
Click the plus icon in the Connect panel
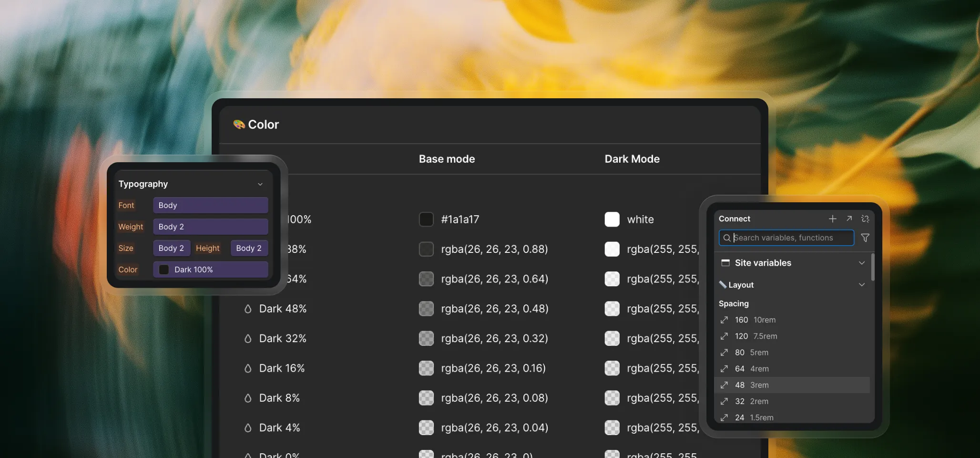833,219
